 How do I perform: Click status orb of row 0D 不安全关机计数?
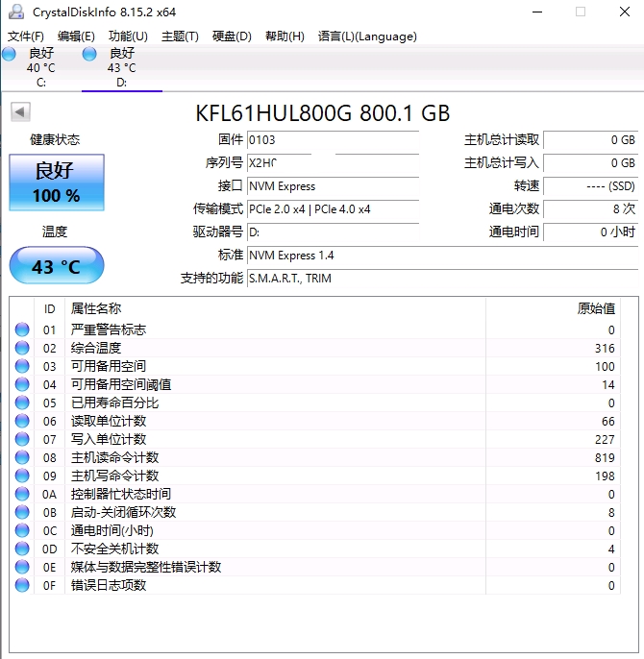pos(22,549)
